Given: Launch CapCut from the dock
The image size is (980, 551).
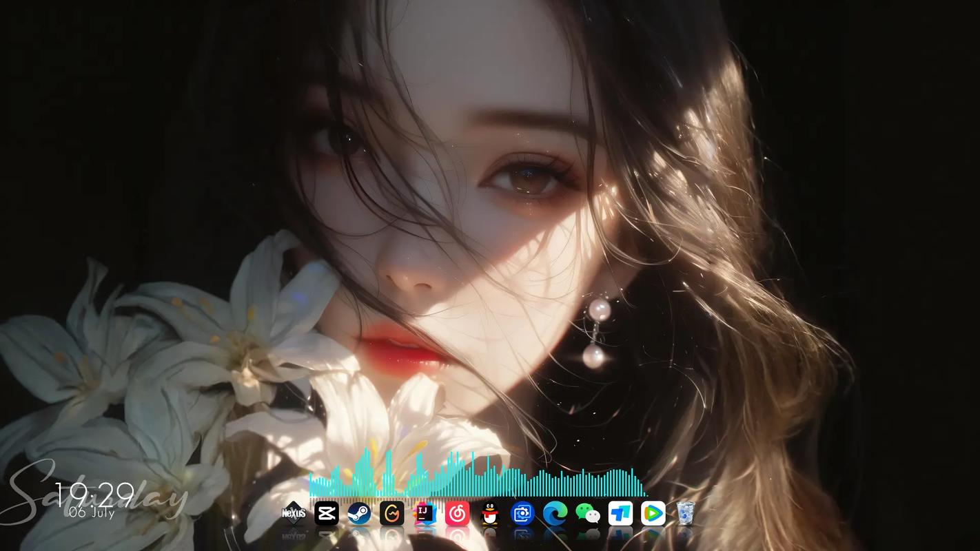Looking at the screenshot, I should (327, 513).
